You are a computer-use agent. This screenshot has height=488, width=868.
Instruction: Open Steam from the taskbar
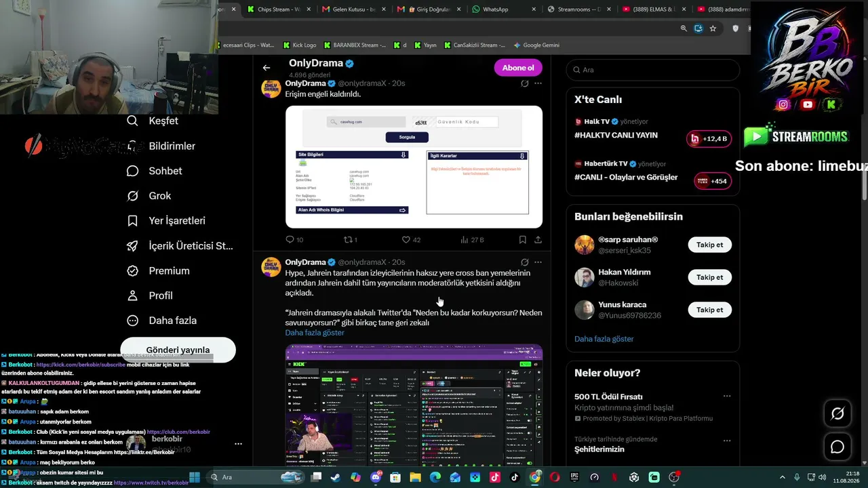[336, 477]
